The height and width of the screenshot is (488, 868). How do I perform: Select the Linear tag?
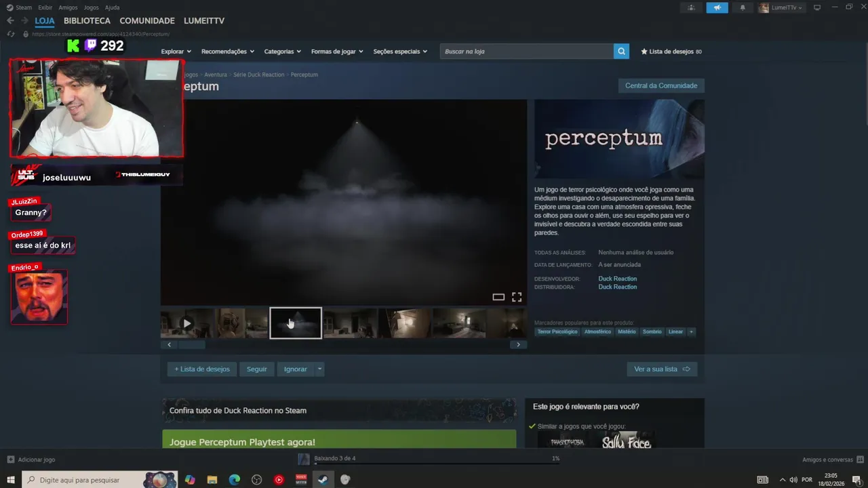pos(676,331)
